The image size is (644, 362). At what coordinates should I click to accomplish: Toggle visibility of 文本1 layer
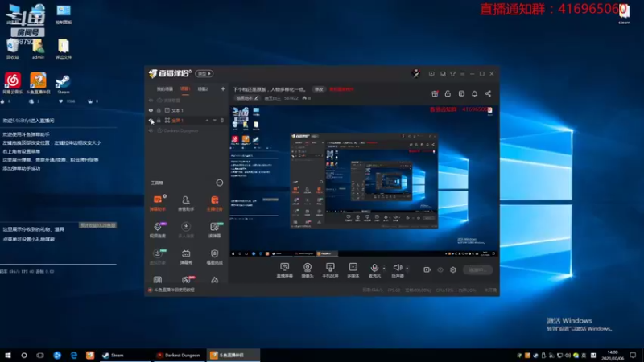(x=151, y=110)
